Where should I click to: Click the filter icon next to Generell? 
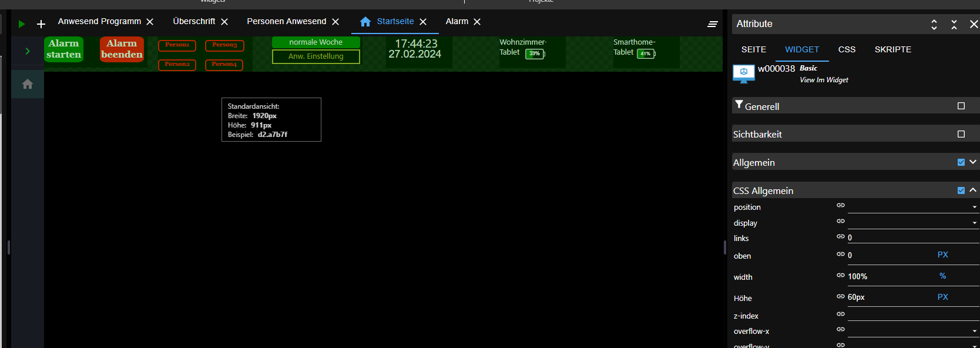pyautogui.click(x=739, y=105)
